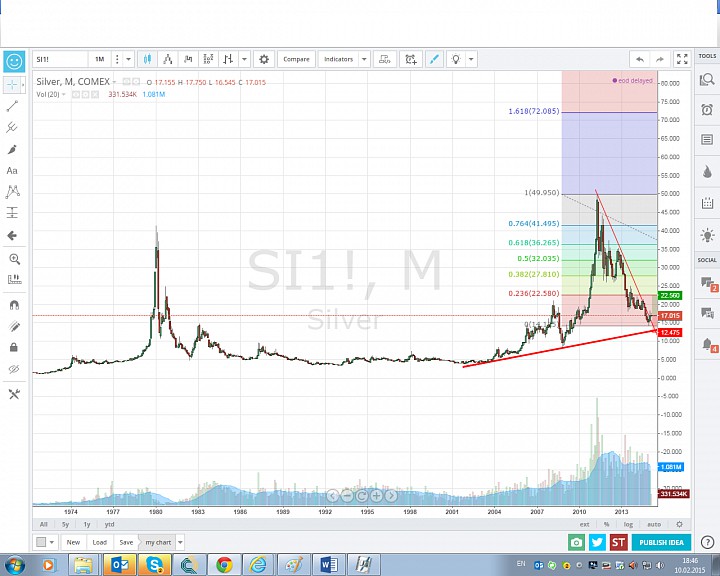Open Microsoft Word from taskbar
The width and height of the screenshot is (720, 576).
329,565
